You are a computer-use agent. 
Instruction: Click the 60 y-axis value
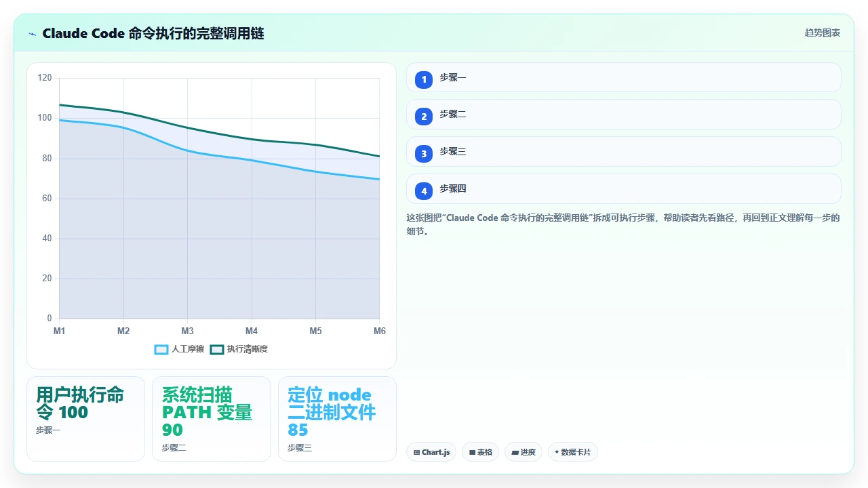tap(47, 199)
